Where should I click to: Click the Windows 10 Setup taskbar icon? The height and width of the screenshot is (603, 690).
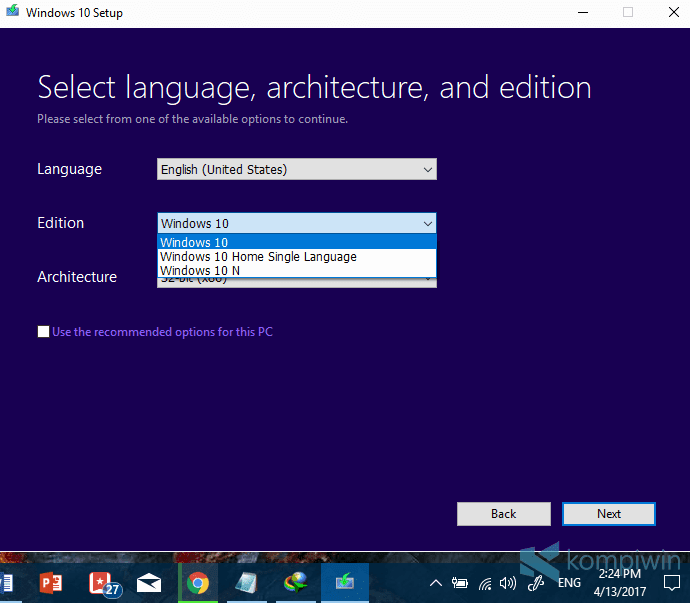click(x=345, y=582)
